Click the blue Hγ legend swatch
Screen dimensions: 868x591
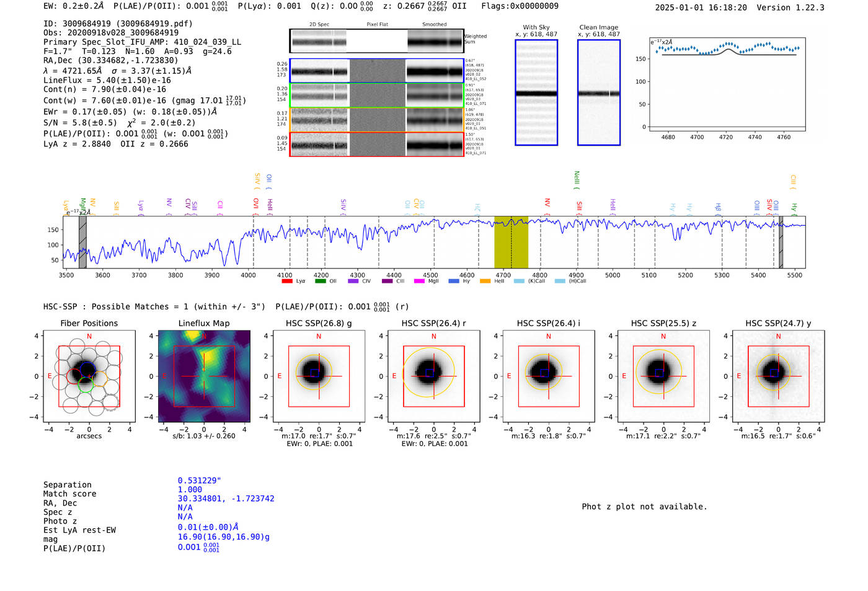(x=454, y=281)
